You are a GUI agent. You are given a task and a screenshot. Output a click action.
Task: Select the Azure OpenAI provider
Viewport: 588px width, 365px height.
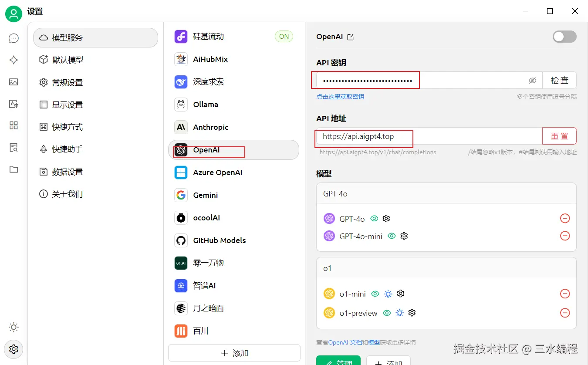[233, 172]
